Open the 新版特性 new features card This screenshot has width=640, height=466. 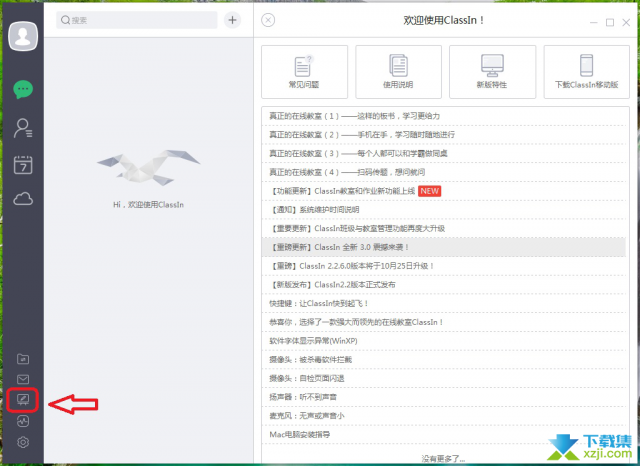click(492, 72)
